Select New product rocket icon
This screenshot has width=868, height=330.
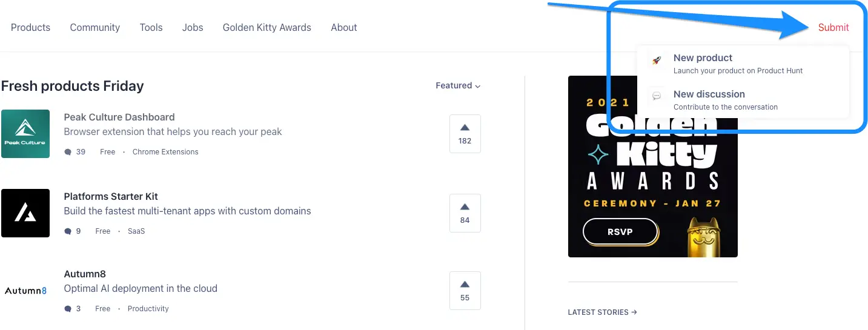tap(656, 61)
